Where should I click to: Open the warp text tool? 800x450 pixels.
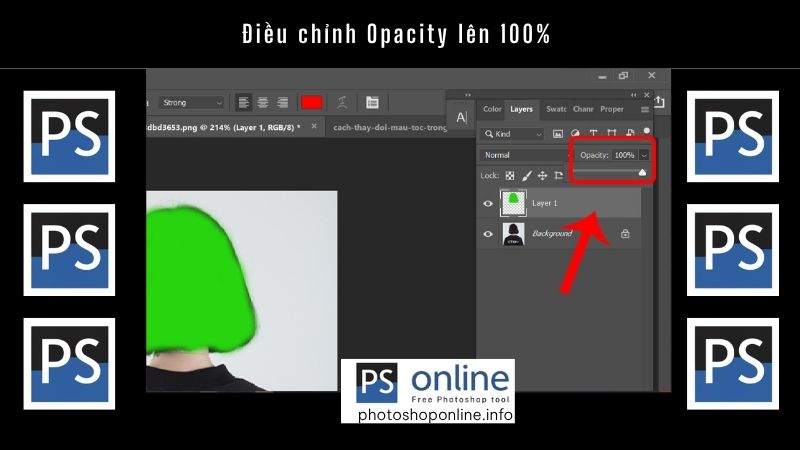point(342,103)
